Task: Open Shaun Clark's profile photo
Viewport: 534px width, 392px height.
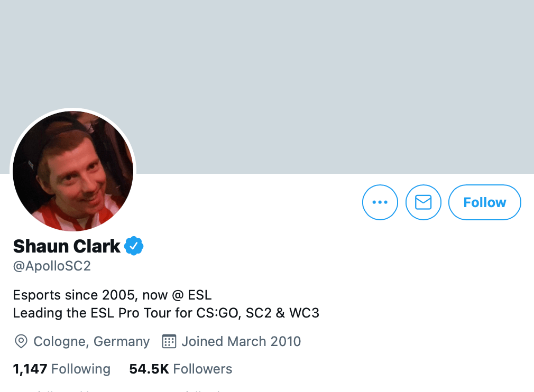Action: [73, 171]
